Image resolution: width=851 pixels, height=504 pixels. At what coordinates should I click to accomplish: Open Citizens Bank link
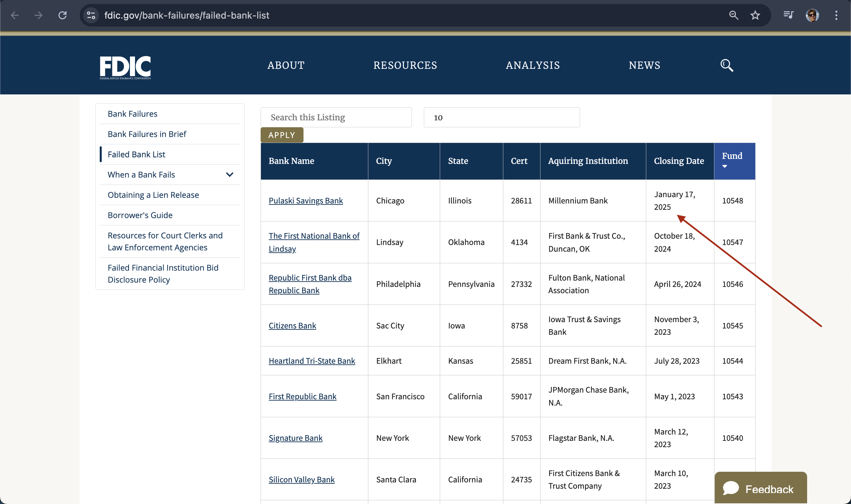click(293, 326)
